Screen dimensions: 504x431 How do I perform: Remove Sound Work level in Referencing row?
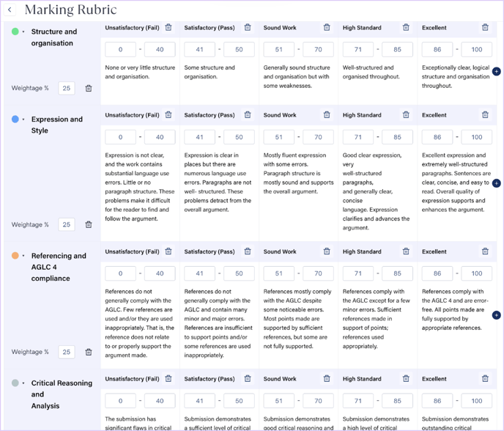[327, 251]
